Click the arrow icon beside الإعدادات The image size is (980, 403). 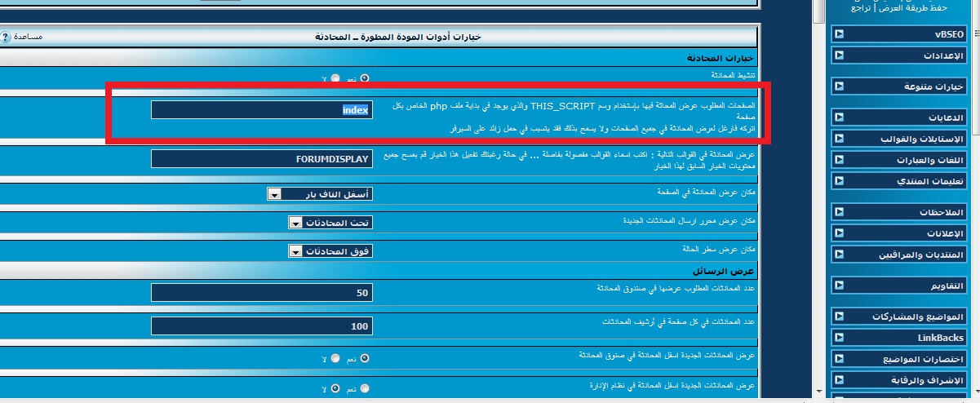(x=840, y=55)
